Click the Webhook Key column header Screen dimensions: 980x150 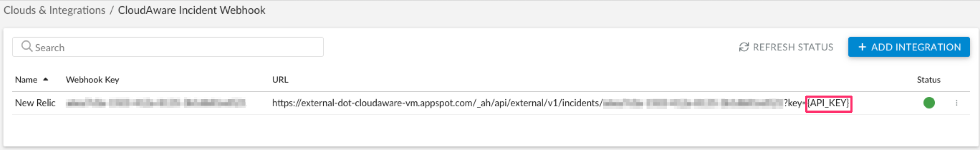92,80
